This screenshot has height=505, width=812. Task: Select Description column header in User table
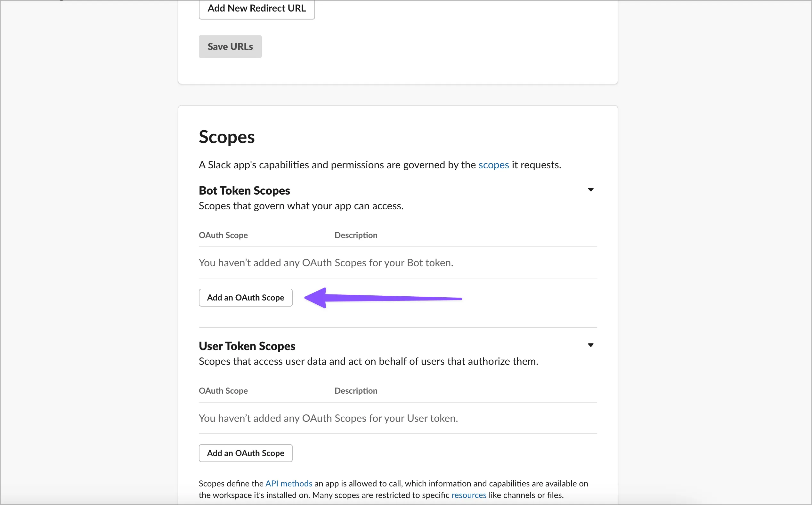coord(356,391)
